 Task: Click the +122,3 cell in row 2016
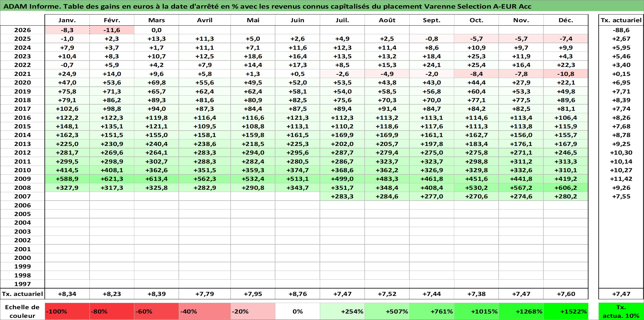112,118
